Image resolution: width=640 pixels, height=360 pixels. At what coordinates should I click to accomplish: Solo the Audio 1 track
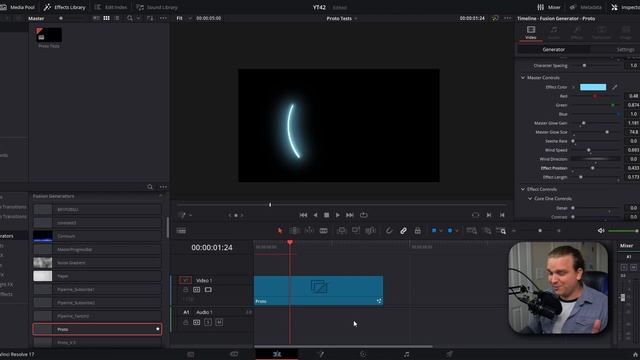tap(208, 322)
